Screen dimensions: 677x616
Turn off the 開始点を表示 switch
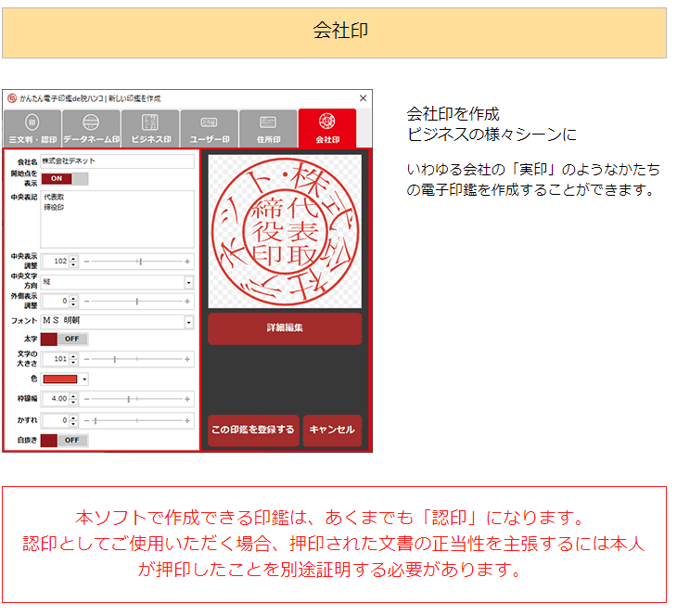pos(65,178)
